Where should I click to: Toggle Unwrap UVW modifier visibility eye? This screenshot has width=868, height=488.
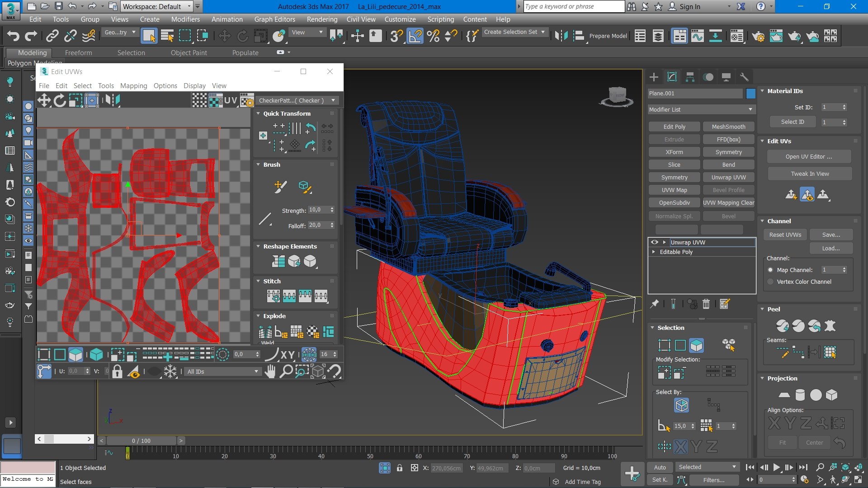[x=654, y=242]
